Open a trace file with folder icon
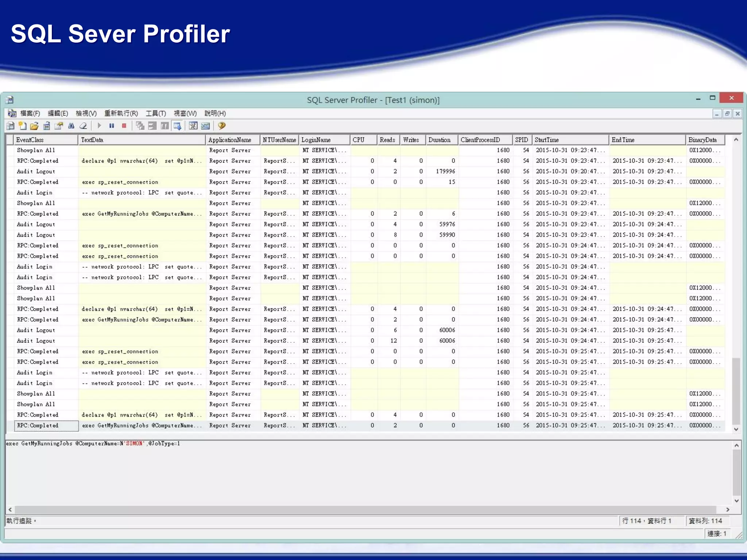This screenshot has width=747, height=560. point(35,126)
